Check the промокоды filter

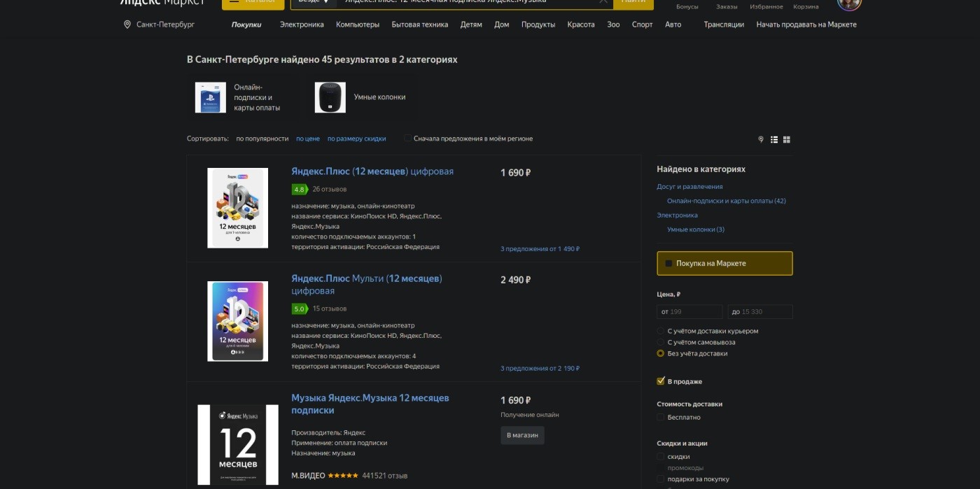click(660, 468)
